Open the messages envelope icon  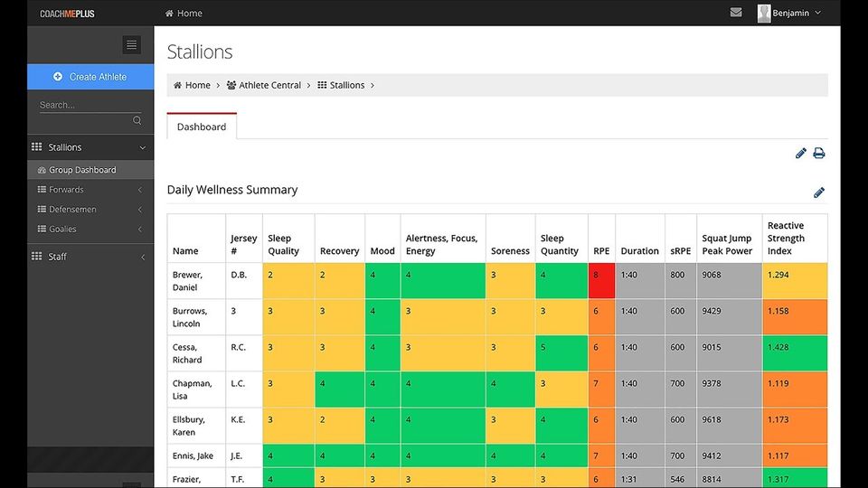[x=736, y=12]
